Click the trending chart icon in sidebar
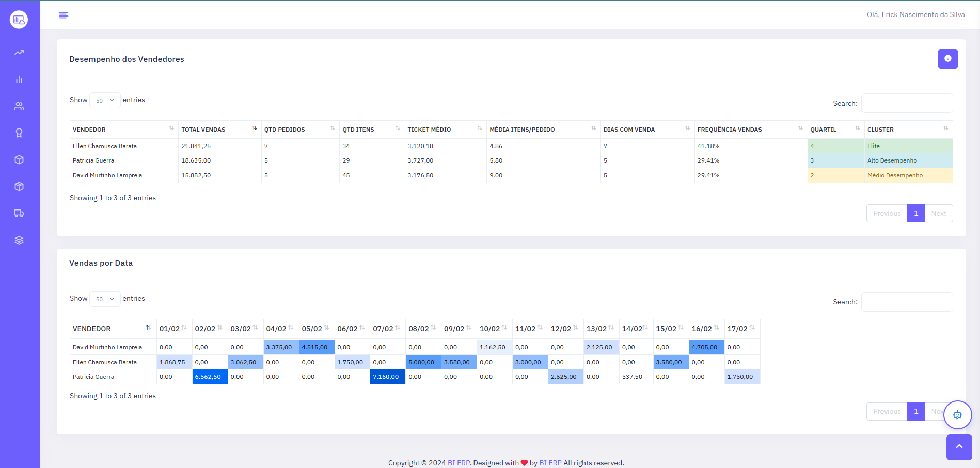 19,53
